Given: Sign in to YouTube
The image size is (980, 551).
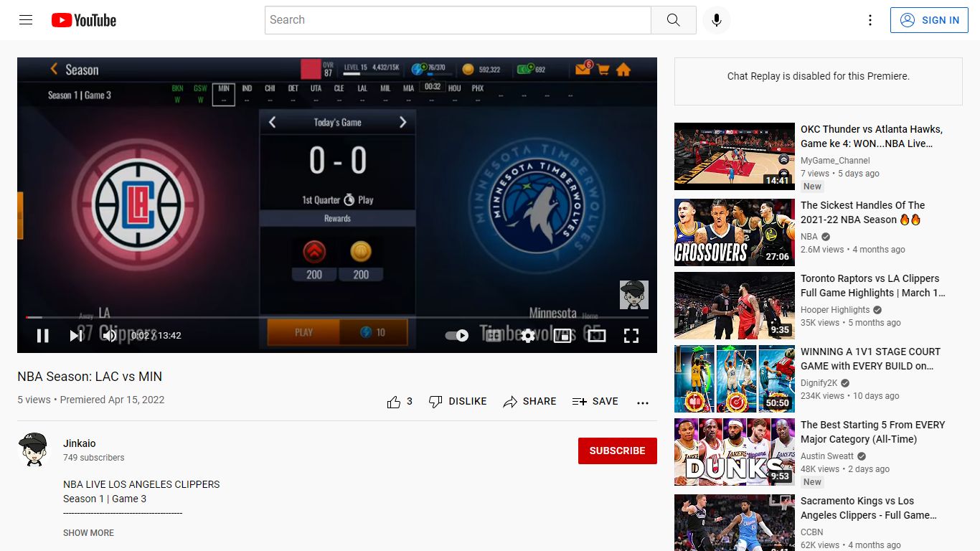Looking at the screenshot, I should [929, 20].
